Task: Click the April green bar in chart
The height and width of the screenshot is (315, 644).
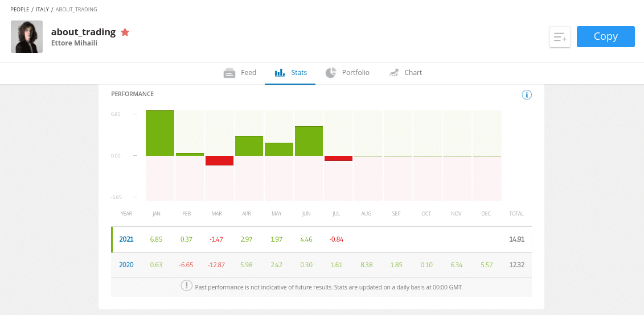Action: 249,146
